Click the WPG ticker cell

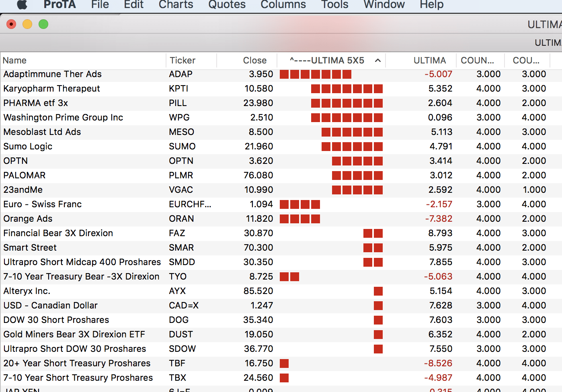click(x=179, y=118)
